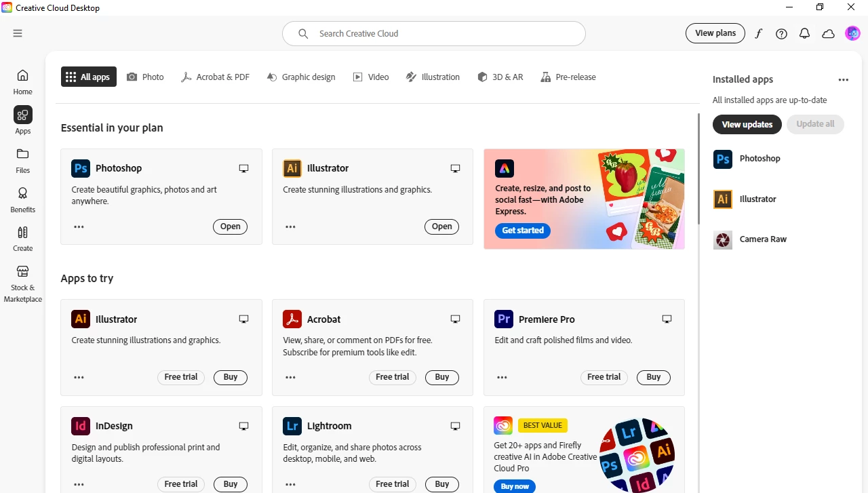The width and height of the screenshot is (868, 493).
Task: Click the cloud sync status icon
Action: point(828,33)
